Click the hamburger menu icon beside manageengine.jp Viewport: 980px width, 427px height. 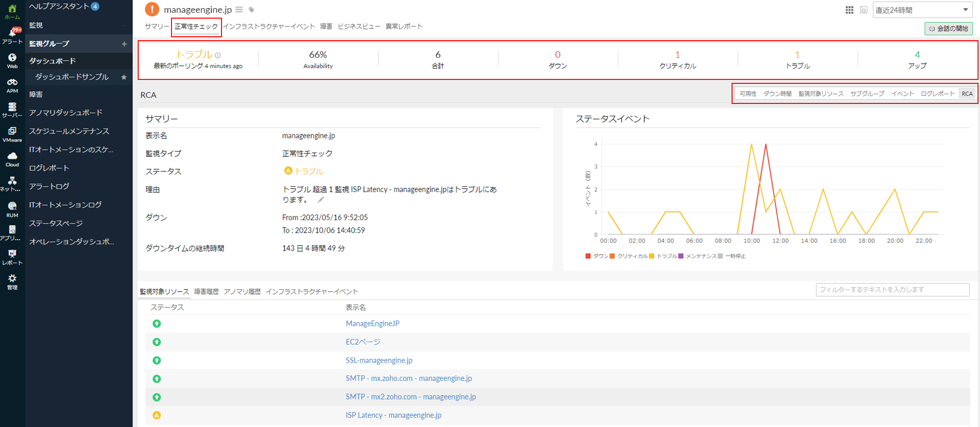tap(239, 10)
